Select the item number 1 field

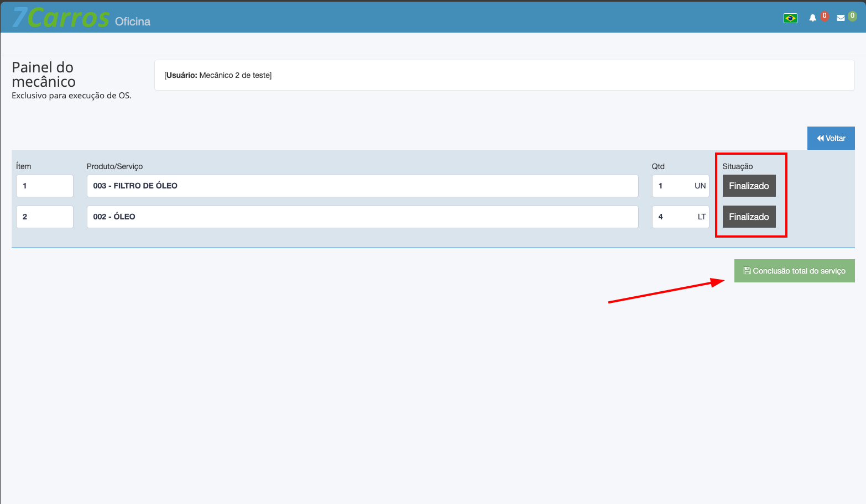[x=45, y=186]
